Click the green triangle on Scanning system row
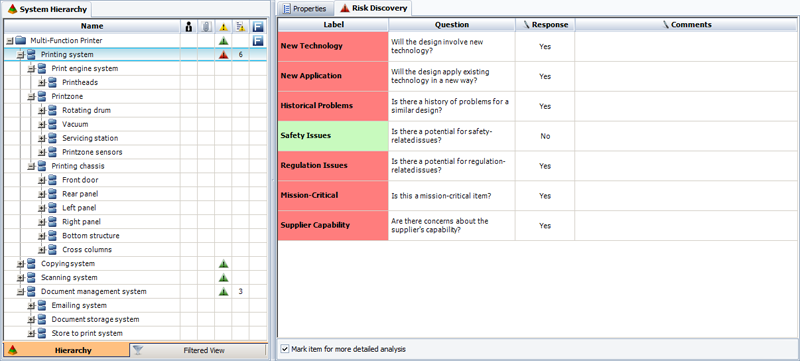Image resolution: width=800 pixels, height=361 pixels. click(x=223, y=278)
